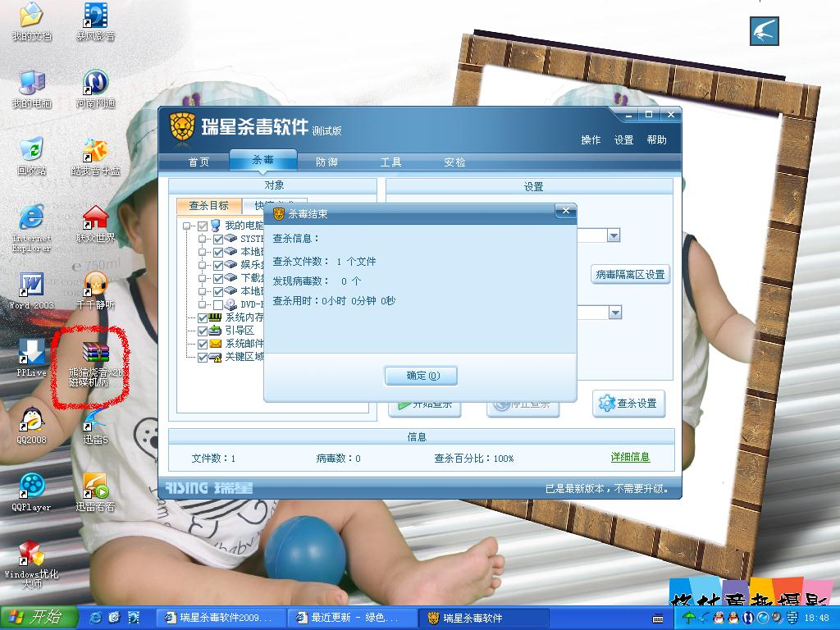The image size is (840, 630).
Task: Click the 病毒隔离区设置 button
Action: pyautogui.click(x=630, y=274)
